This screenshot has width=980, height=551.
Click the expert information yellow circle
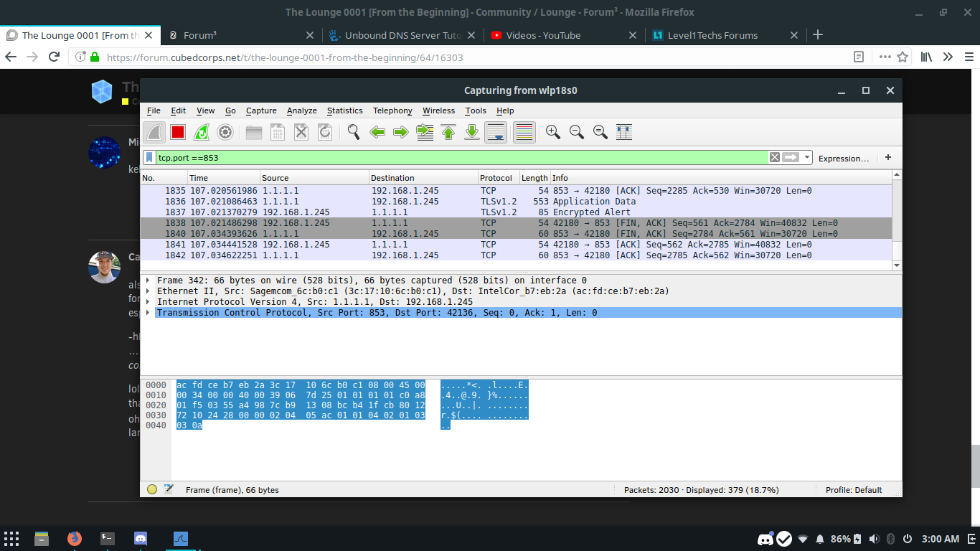(x=152, y=489)
